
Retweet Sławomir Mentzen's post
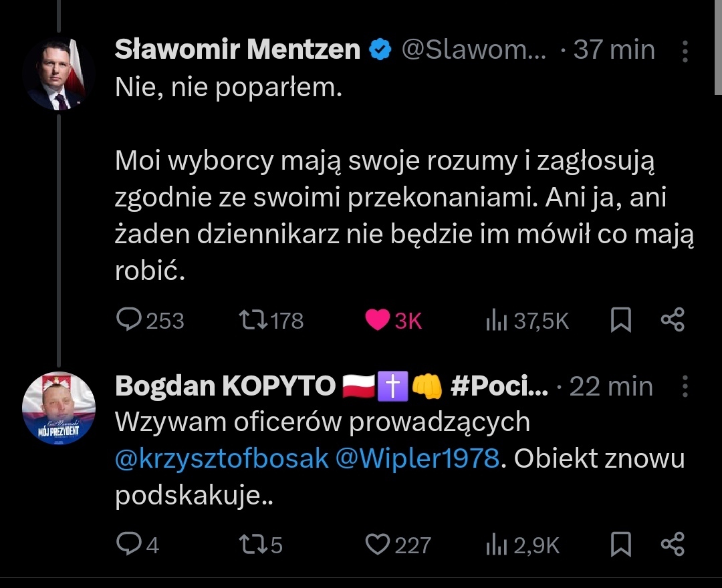pyautogui.click(x=252, y=321)
